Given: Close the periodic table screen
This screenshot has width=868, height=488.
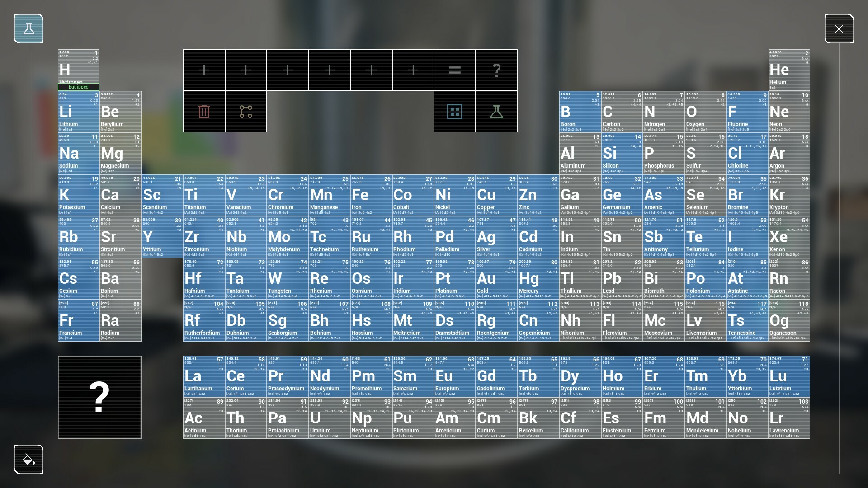Looking at the screenshot, I should click(x=839, y=28).
